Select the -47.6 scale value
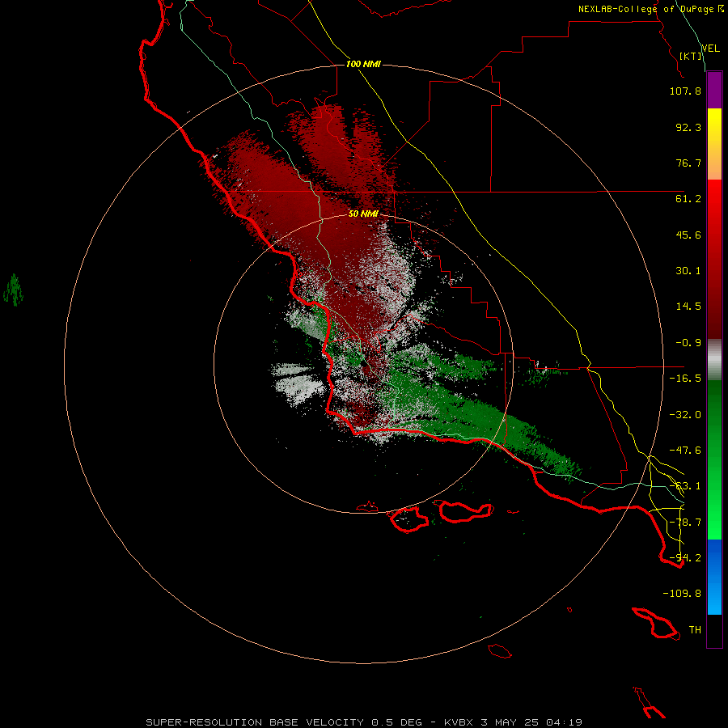Screen dimensions: 728x728 point(685,451)
